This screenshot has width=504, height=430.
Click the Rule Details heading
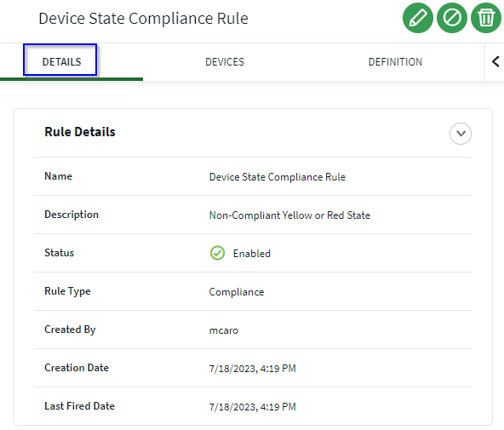(x=80, y=132)
